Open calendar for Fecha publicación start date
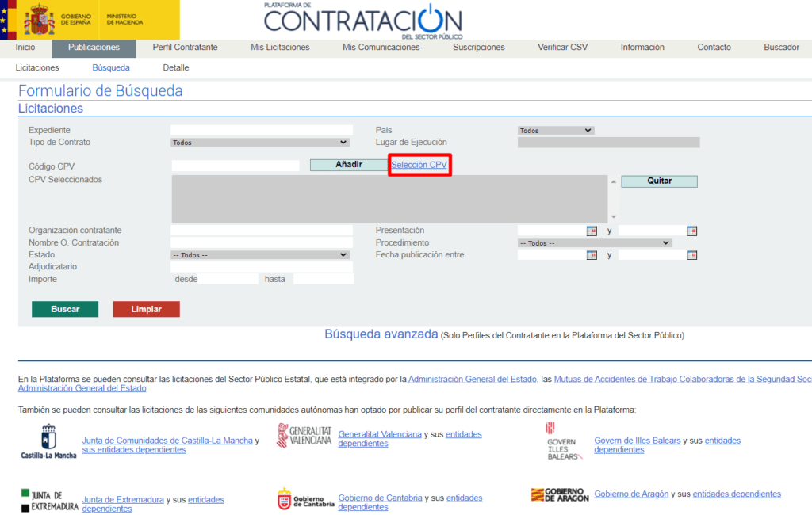Viewport: 812px width, 515px height. 592,255
